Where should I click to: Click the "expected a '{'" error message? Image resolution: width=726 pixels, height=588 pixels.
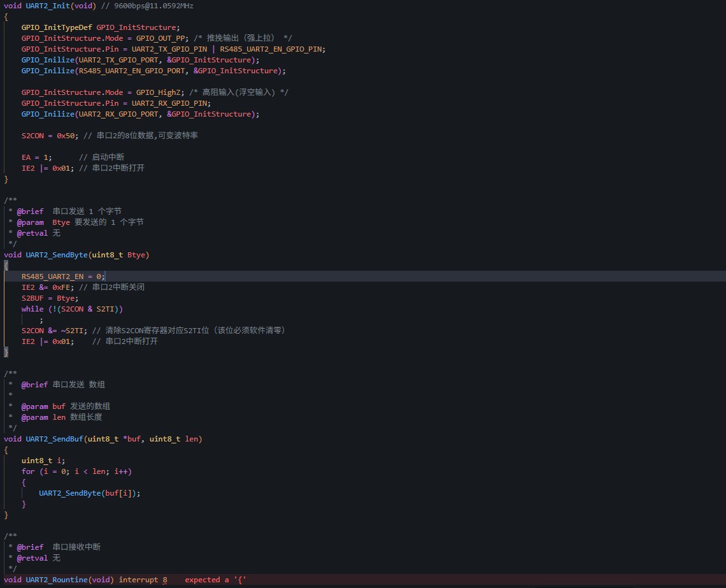pyautogui.click(x=215, y=580)
